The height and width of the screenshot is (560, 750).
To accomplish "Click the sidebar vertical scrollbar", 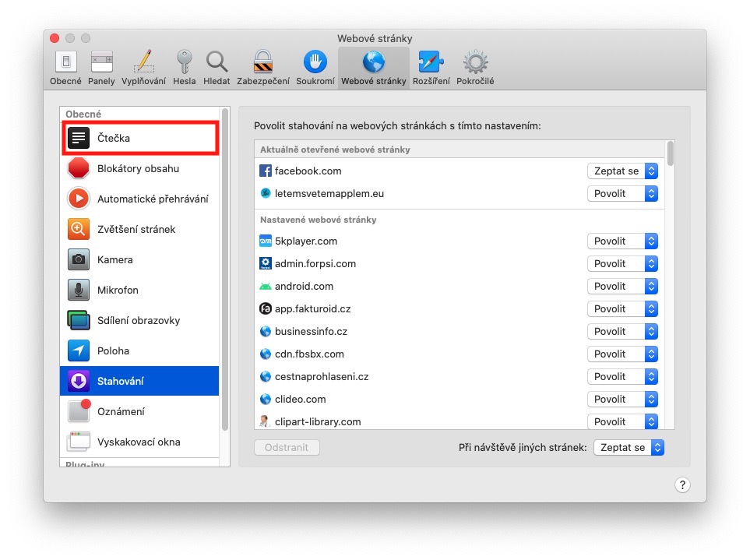I will pyautogui.click(x=225, y=269).
